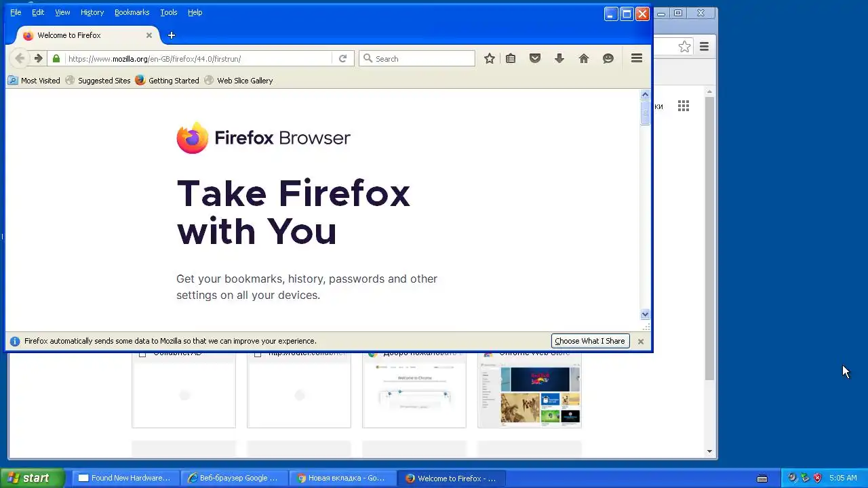Open Chrome apps grid icon
The height and width of the screenshot is (488, 868).
[684, 106]
